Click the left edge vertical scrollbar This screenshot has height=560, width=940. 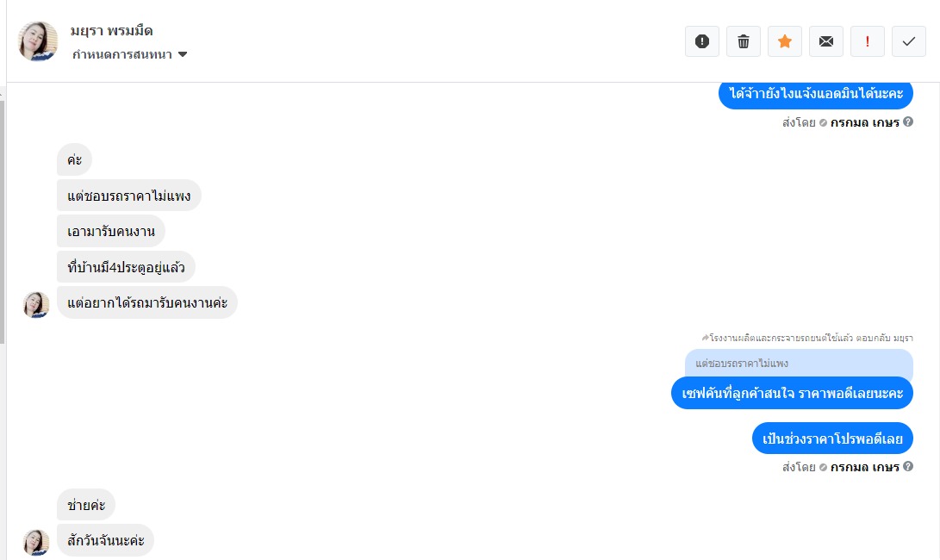[x=3, y=221]
